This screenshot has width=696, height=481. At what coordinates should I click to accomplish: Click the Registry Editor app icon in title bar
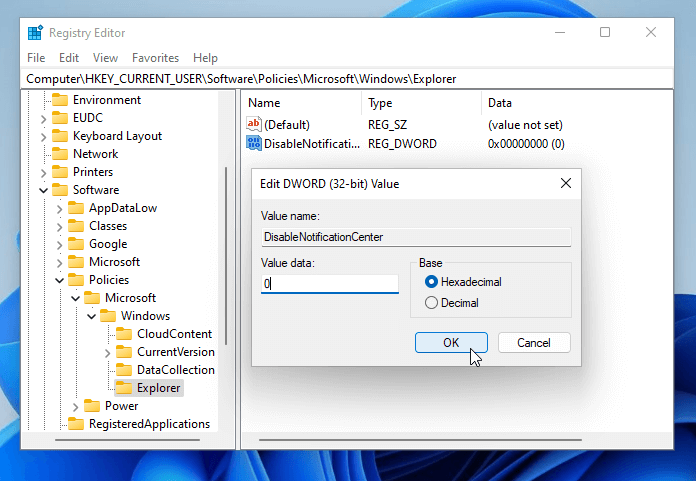click(x=35, y=32)
